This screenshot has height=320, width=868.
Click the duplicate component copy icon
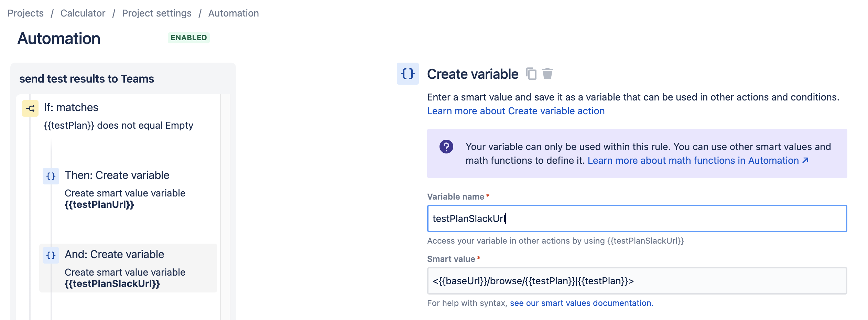(x=531, y=74)
